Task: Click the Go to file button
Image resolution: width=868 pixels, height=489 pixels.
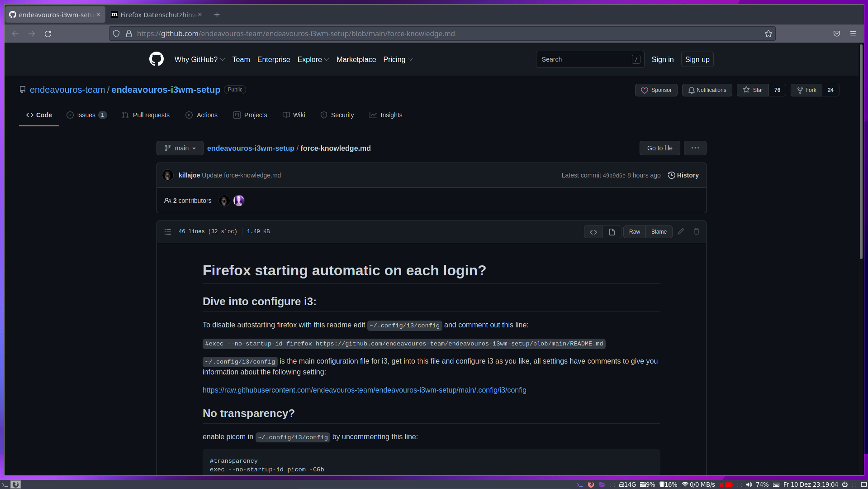Action: click(x=659, y=148)
